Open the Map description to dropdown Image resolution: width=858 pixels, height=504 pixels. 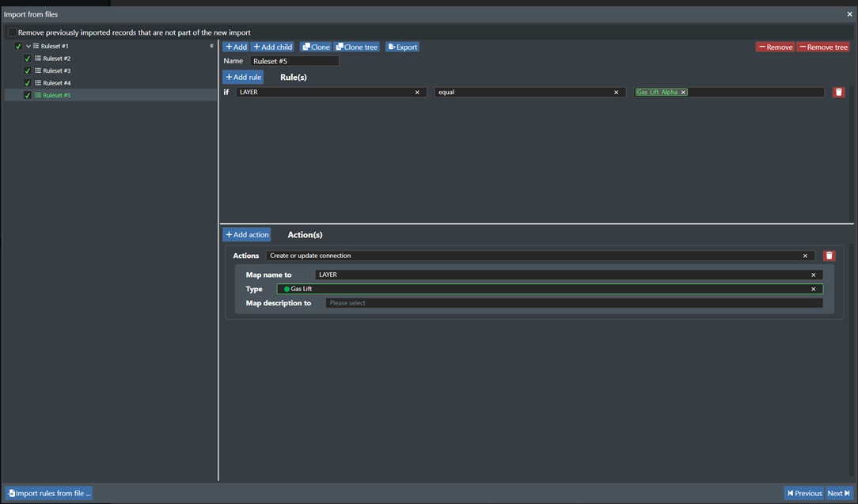(573, 303)
